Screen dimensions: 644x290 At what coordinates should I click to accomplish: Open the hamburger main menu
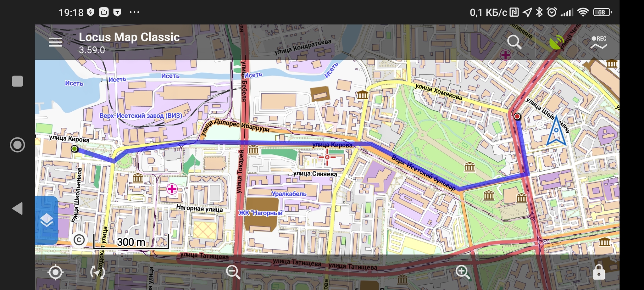click(55, 42)
